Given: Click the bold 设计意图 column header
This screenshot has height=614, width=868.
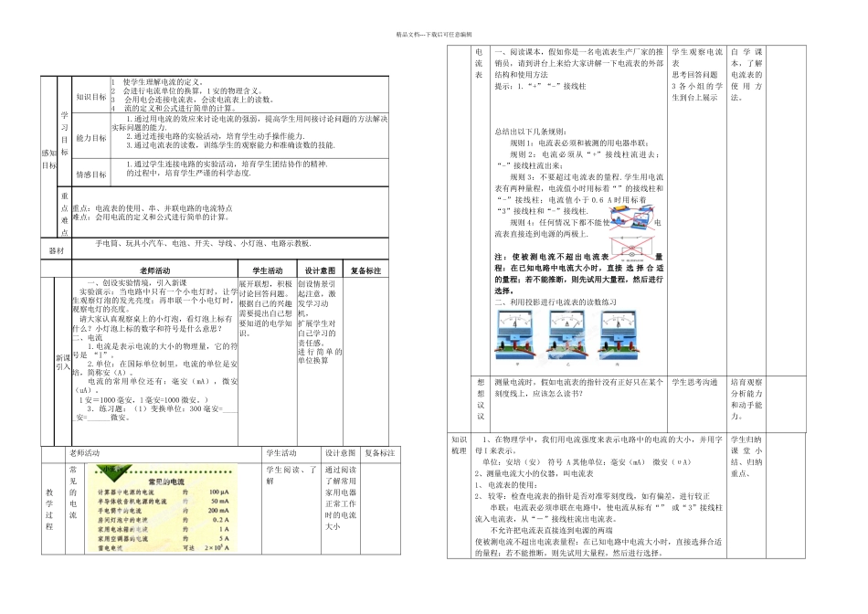Looking at the screenshot, I should [320, 270].
